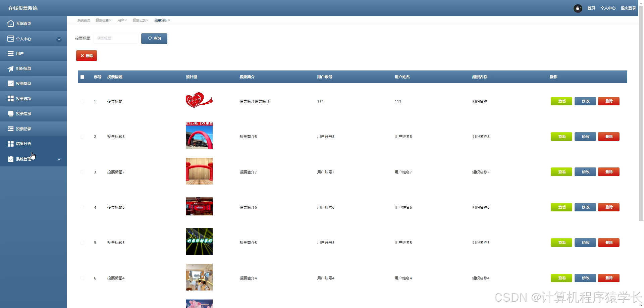
Task: Click the grid icon beside 投票选项
Action: (x=11, y=98)
